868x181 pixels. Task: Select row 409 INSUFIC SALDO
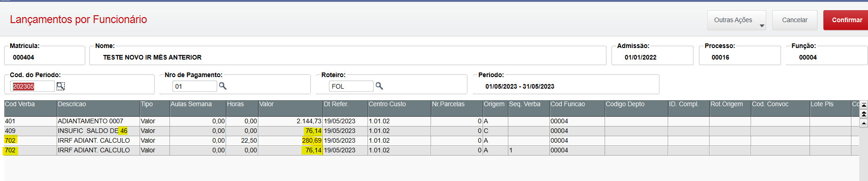click(431, 131)
